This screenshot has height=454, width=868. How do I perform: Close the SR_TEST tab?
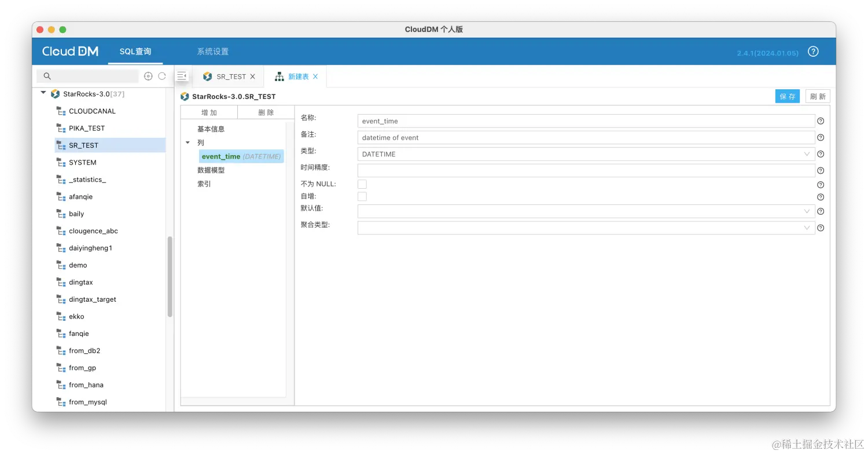pyautogui.click(x=252, y=76)
